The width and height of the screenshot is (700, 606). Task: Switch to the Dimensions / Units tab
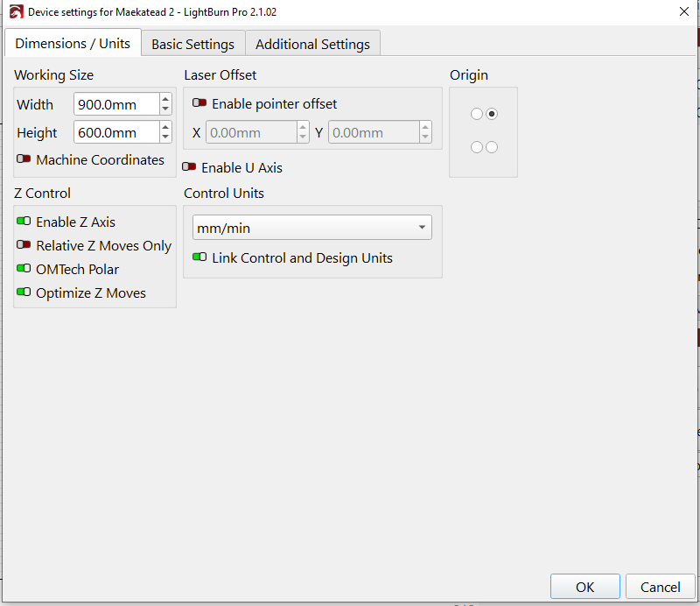coord(73,44)
